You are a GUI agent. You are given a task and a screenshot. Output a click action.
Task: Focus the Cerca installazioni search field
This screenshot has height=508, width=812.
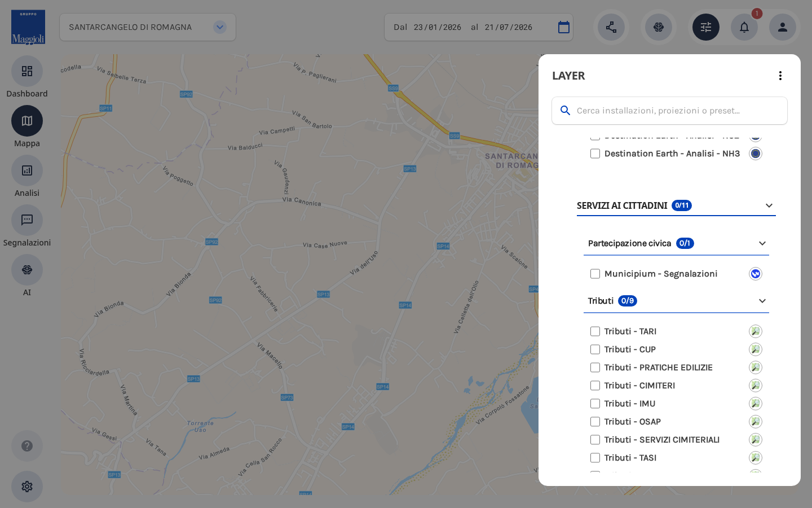click(x=669, y=111)
